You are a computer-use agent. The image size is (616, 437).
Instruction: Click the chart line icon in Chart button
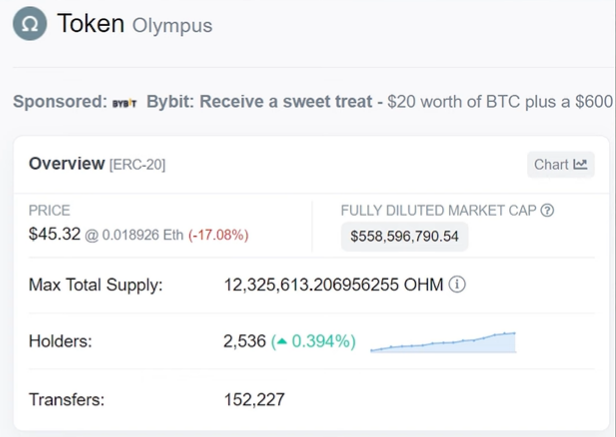coord(580,164)
